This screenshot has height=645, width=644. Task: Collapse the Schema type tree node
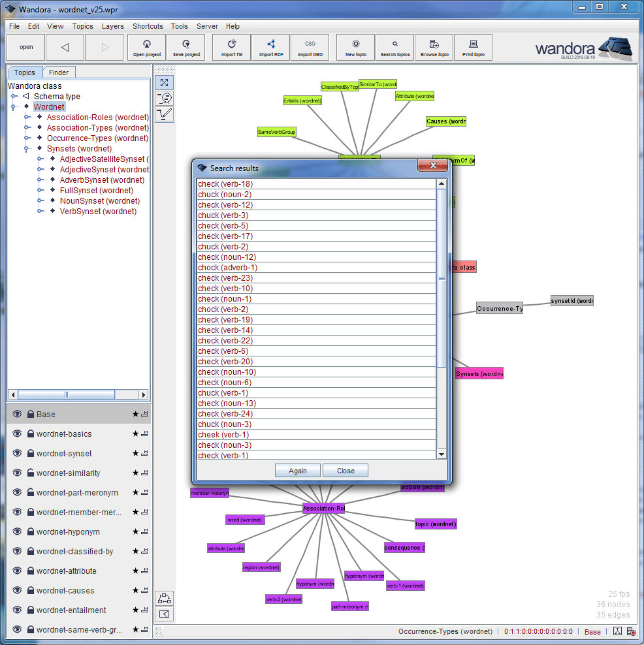click(13, 95)
